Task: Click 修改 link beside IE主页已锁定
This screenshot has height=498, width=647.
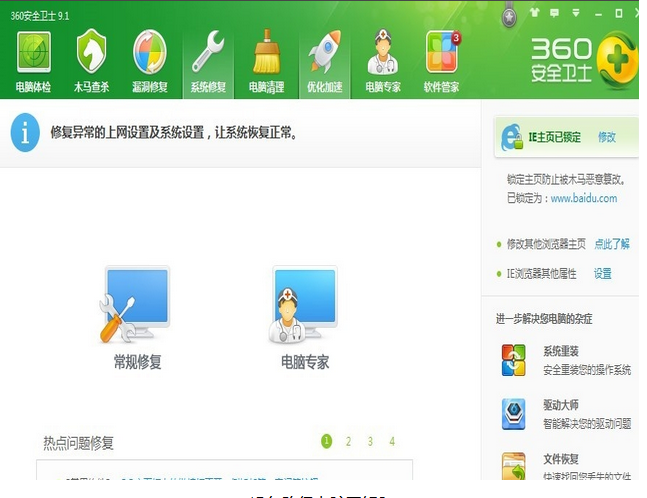Action: [x=607, y=137]
